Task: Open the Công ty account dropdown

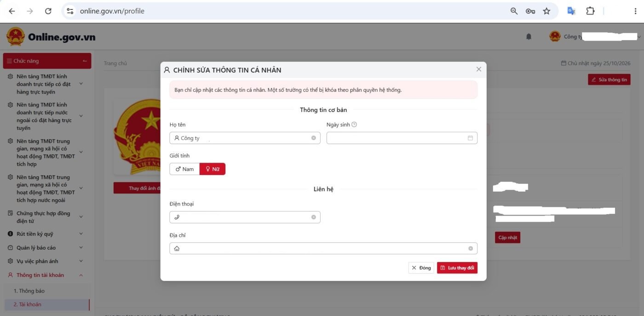Action: click(x=595, y=37)
